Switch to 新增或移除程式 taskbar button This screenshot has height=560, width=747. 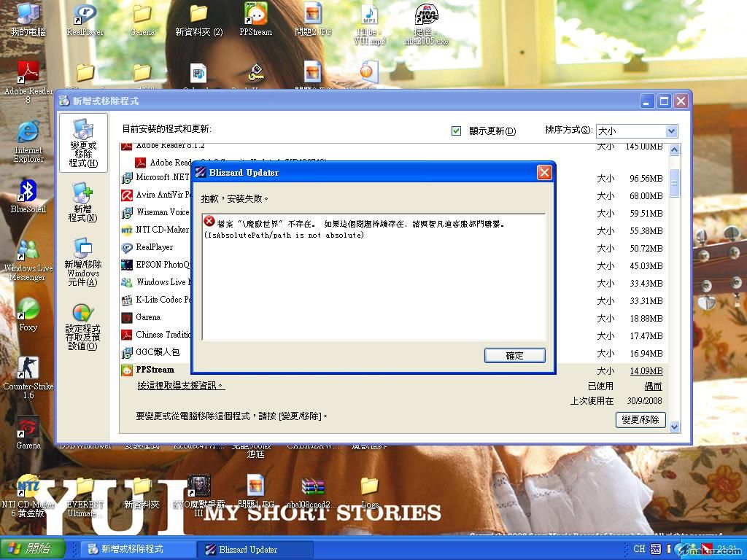point(138,549)
